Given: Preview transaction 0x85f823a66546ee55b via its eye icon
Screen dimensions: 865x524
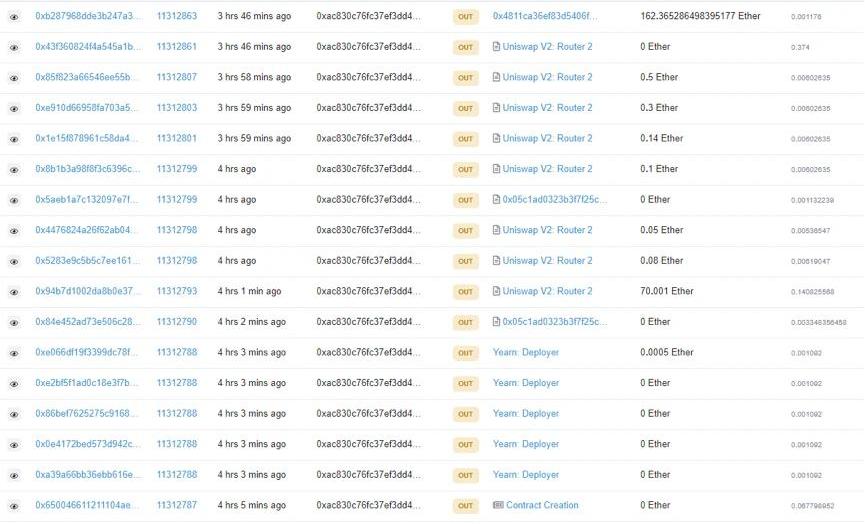Looking at the screenshot, I should pos(14,78).
